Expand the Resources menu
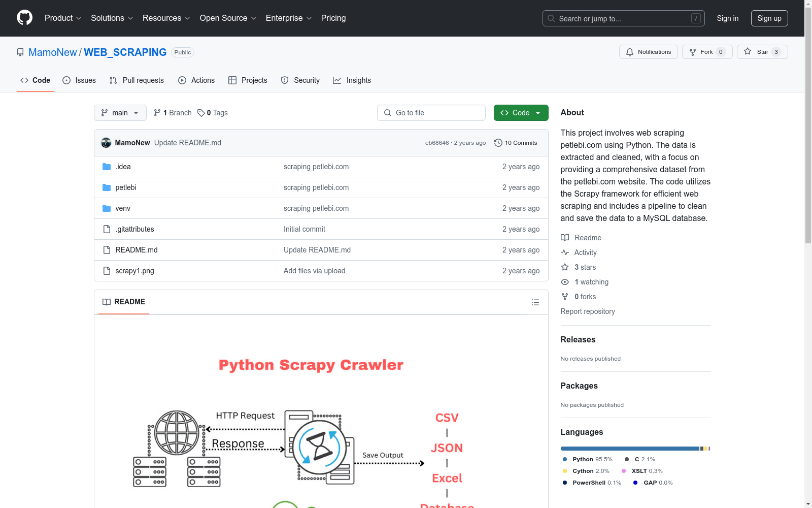 coord(166,18)
